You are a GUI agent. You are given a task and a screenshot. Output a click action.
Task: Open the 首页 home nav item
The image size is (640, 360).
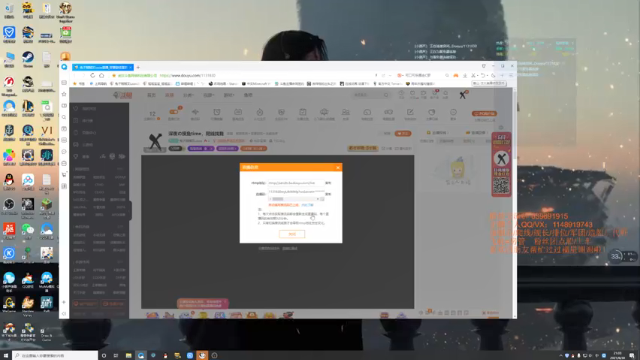pos(151,95)
